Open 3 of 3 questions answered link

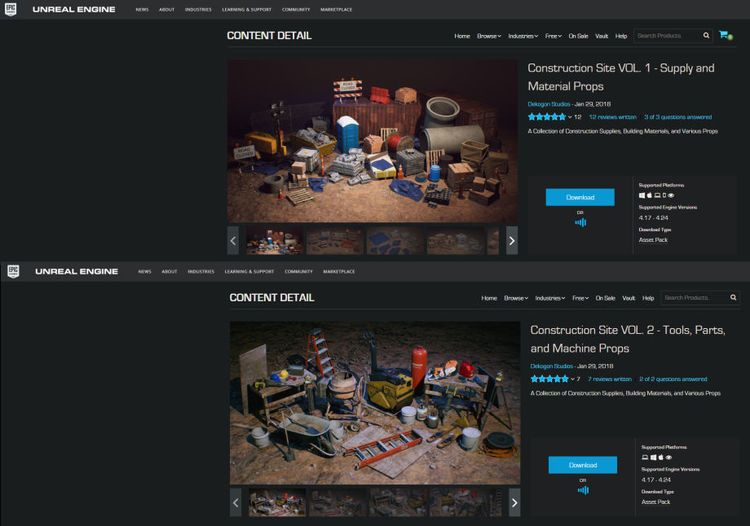coord(678,117)
